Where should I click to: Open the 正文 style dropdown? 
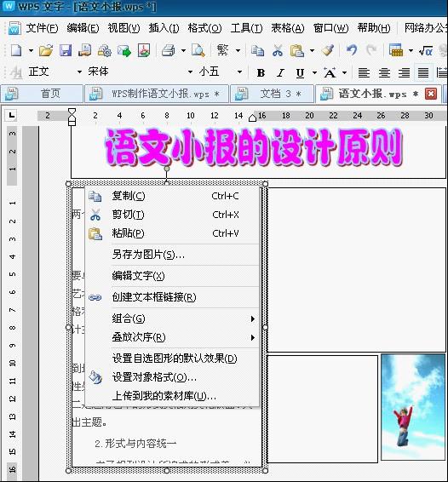click(79, 72)
